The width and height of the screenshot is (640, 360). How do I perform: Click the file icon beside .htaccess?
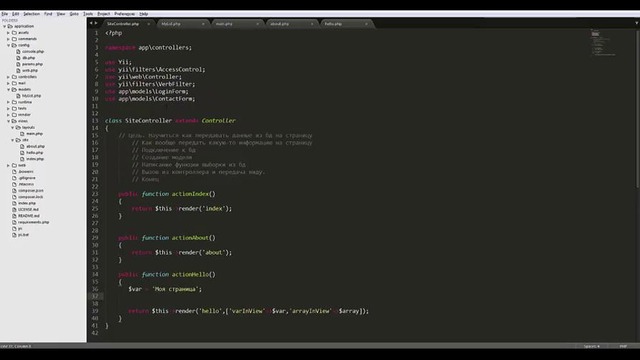pyautogui.click(x=14, y=184)
